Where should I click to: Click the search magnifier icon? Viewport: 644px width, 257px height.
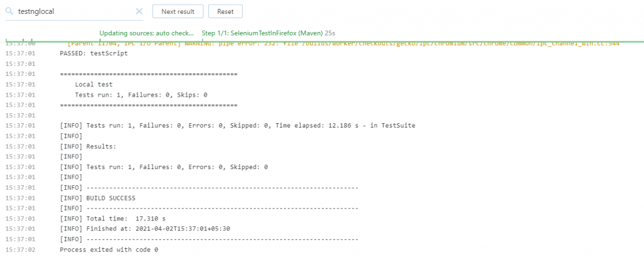10,11
